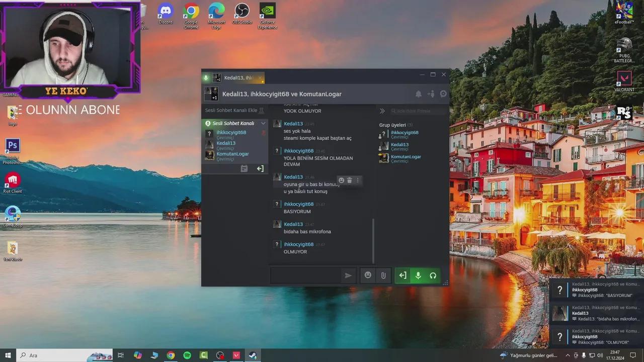This screenshot has height=362, width=644.
Task: Open Spotify from the Windows taskbar
Action: pyautogui.click(x=187, y=355)
